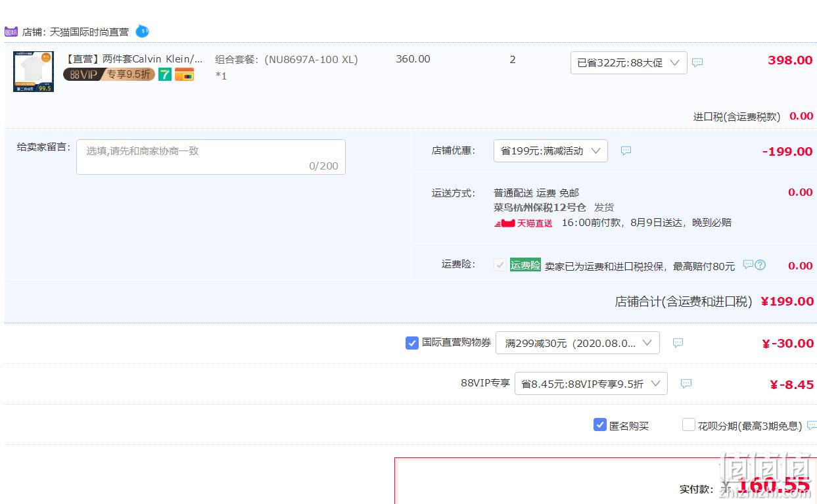Click the green 运费险 badge
Screen dimensions: 817x504
click(x=525, y=265)
